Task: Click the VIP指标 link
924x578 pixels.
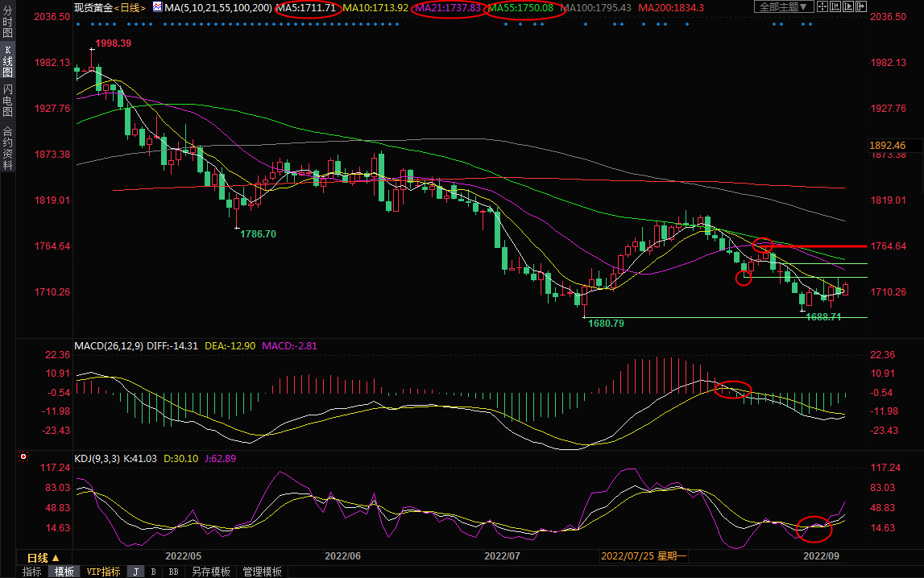Action: [103, 572]
